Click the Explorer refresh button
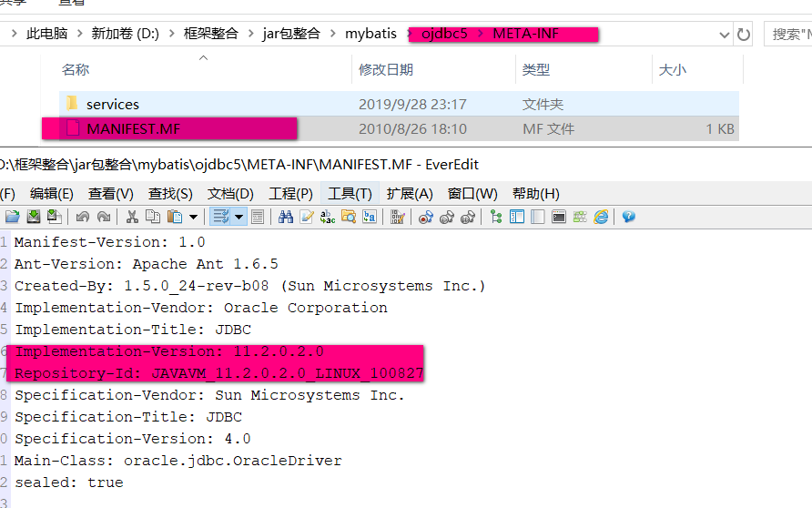This screenshot has height=508, width=812. 744,35
